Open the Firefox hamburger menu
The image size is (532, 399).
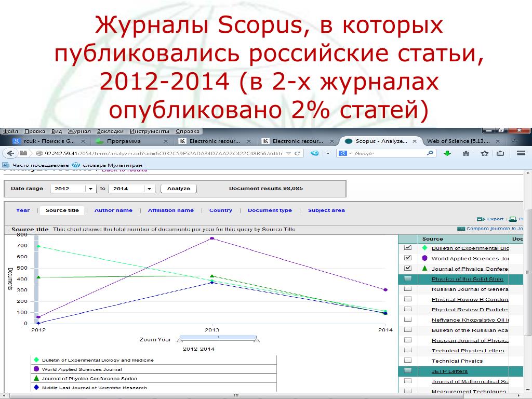click(521, 153)
